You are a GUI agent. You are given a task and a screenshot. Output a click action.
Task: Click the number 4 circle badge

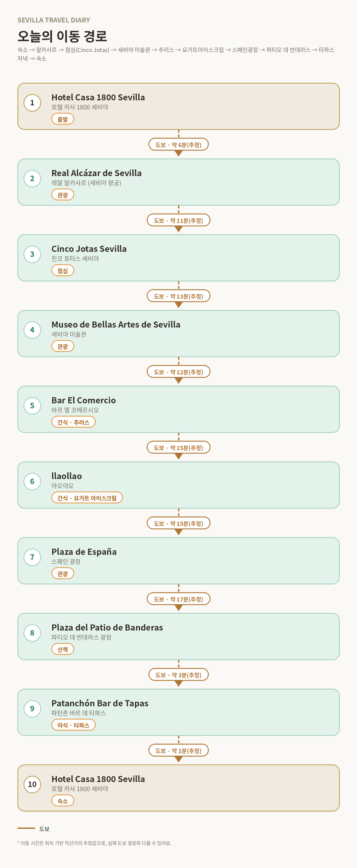32,330
